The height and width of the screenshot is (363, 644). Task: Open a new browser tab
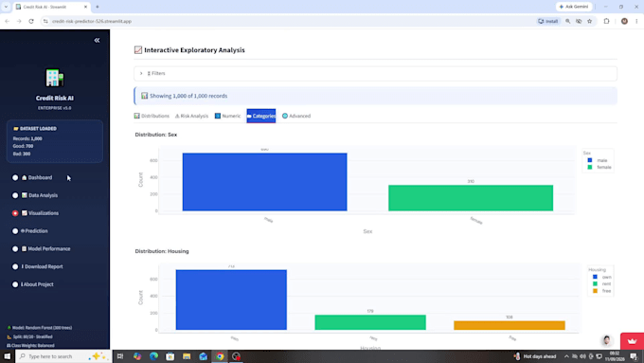(x=98, y=7)
